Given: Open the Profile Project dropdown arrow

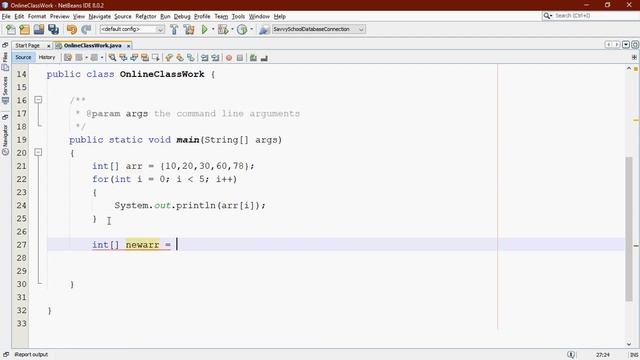Looking at the screenshot, I should point(251,29).
